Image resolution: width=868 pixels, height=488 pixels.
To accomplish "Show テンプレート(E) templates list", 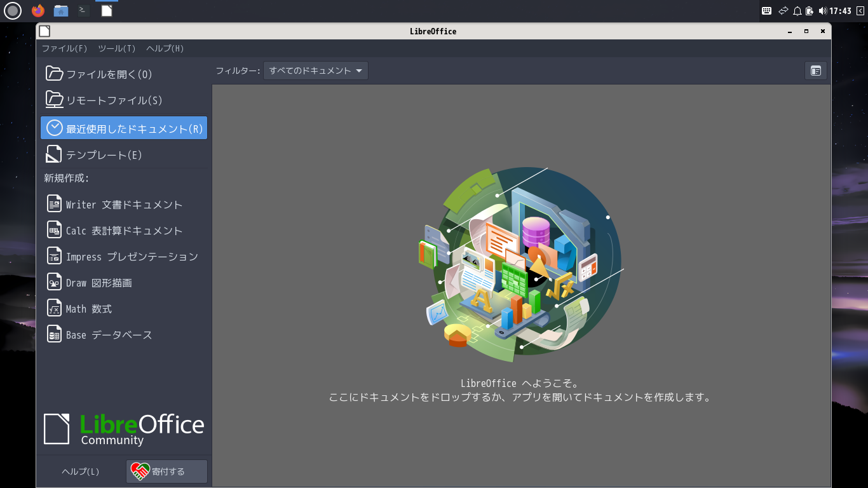I will (124, 154).
